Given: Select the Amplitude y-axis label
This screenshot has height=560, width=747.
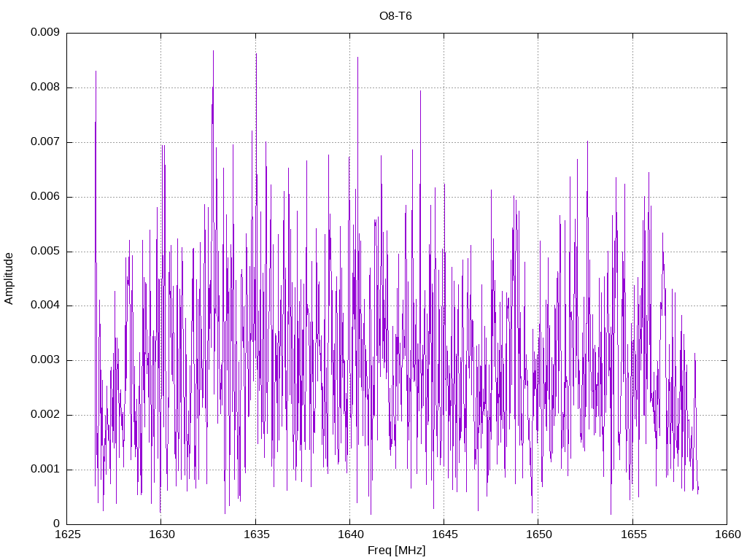Looking at the screenshot, I should pyautogui.click(x=9, y=279).
